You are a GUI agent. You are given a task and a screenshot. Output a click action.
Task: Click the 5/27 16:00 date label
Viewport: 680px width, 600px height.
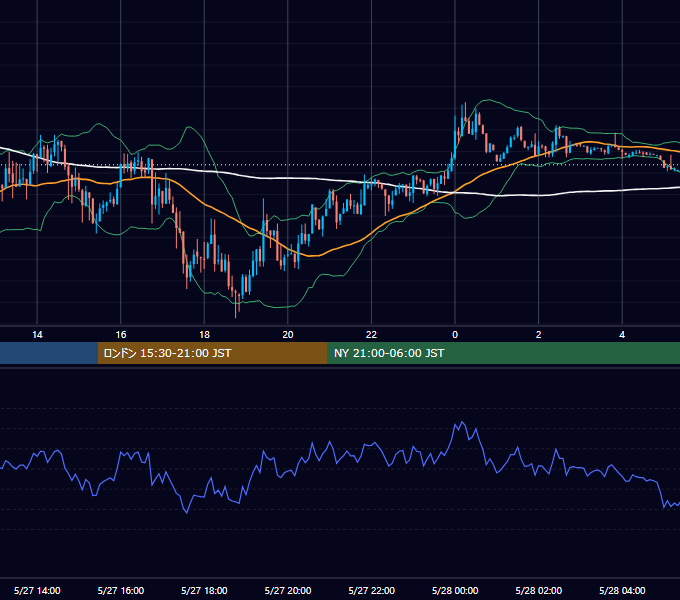pos(121,590)
